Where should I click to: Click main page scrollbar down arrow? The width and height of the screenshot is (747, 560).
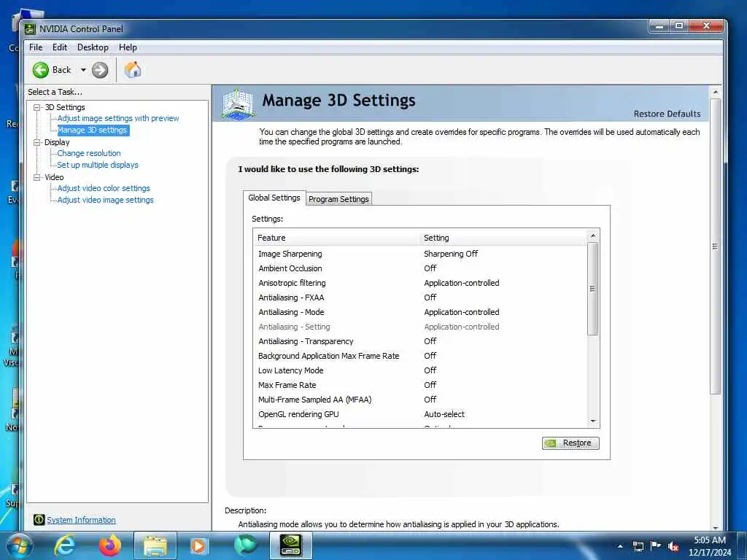pos(715,528)
